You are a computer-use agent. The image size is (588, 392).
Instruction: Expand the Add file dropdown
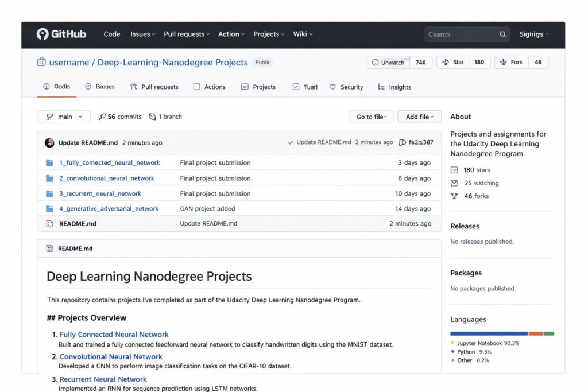click(419, 117)
